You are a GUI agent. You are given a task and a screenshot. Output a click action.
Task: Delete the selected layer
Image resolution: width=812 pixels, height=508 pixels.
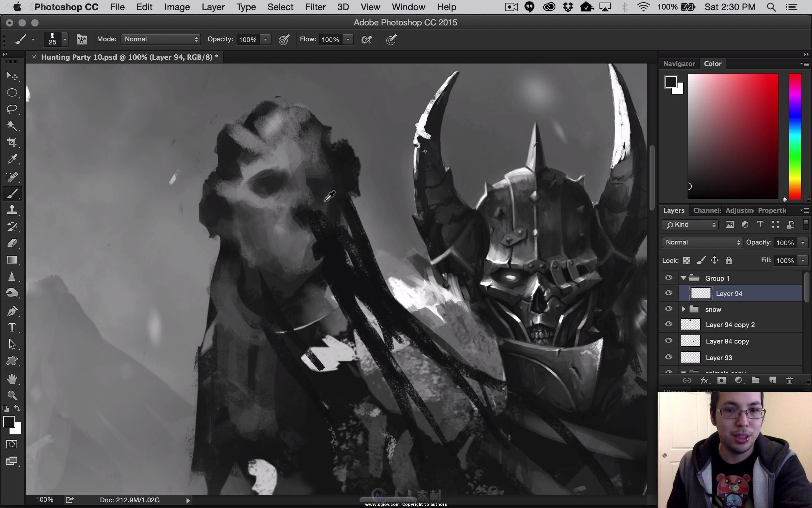pos(789,380)
